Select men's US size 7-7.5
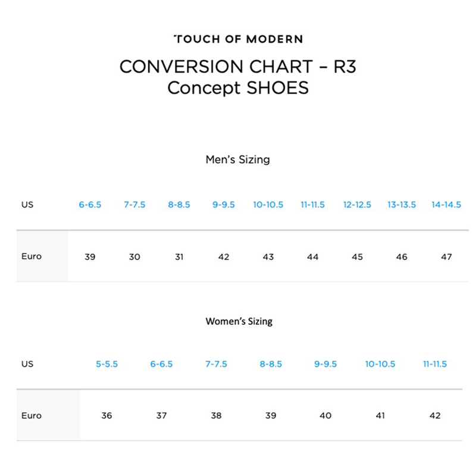 tap(134, 205)
